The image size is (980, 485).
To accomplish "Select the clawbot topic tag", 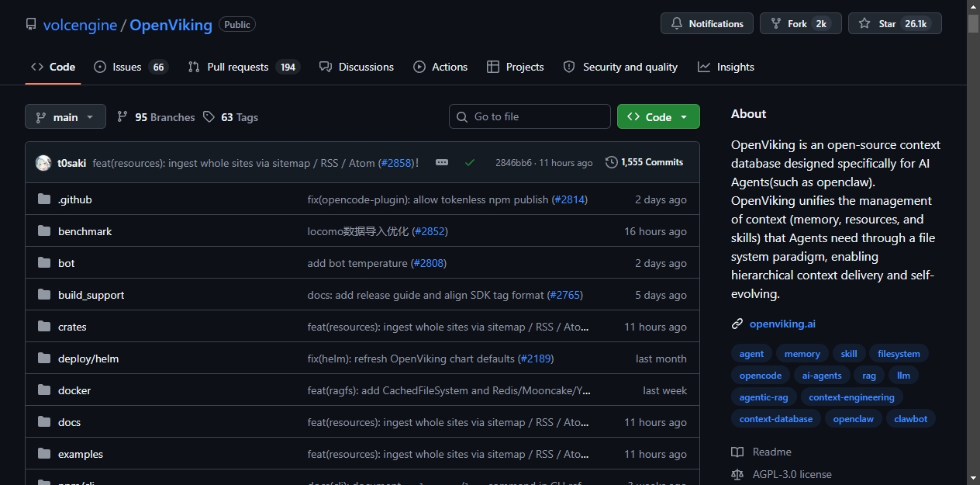I will [910, 419].
